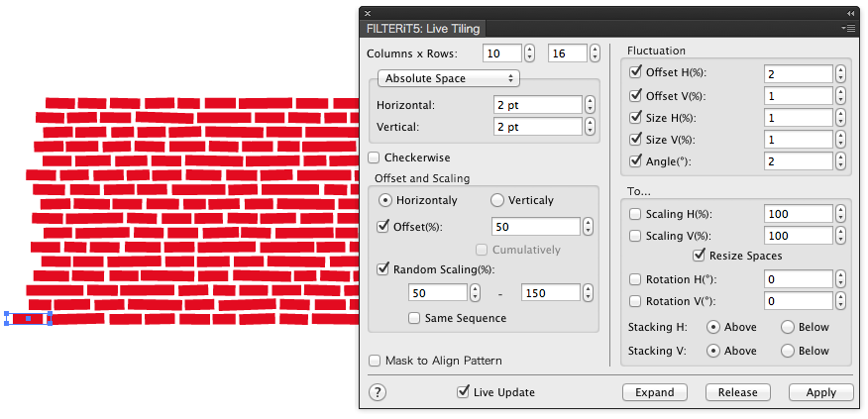Enable the Checkerwise checkbox
This screenshot has width=868, height=419.
(x=375, y=157)
